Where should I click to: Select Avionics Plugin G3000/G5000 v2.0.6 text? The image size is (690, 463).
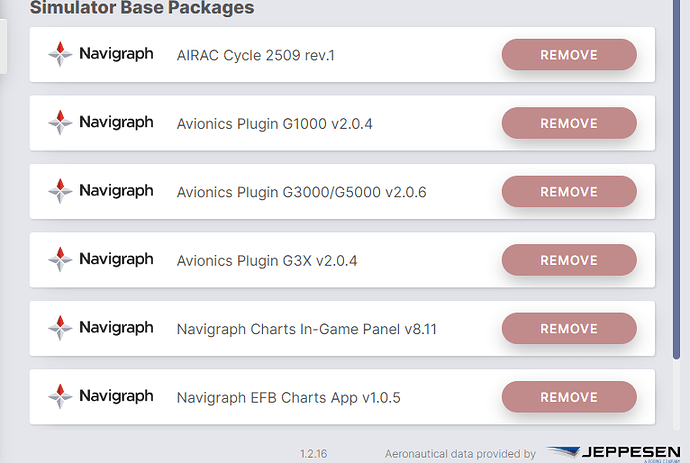301,192
